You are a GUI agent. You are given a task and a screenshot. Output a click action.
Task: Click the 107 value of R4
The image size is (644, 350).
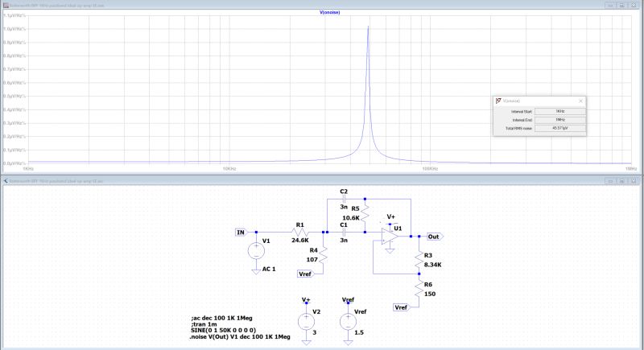(312, 260)
